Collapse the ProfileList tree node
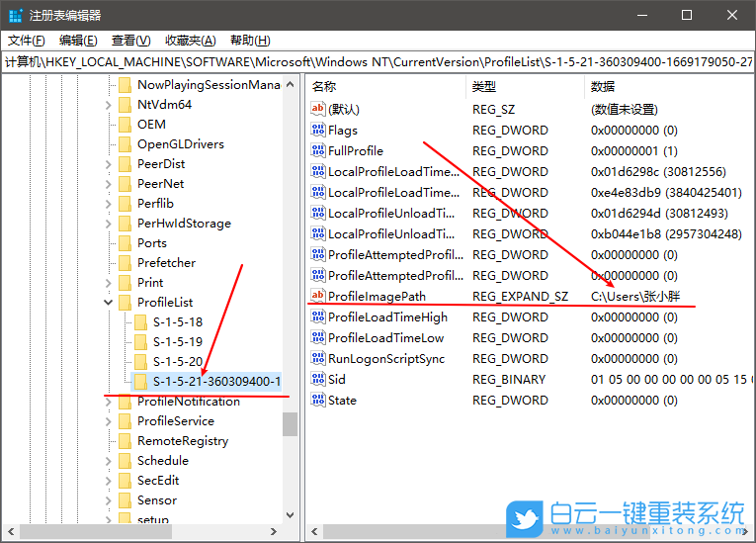 click(109, 303)
